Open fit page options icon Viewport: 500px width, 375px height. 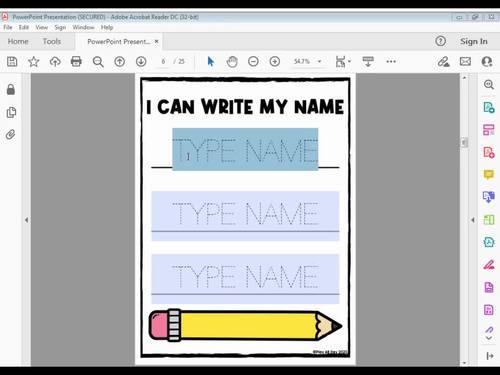pos(340,62)
